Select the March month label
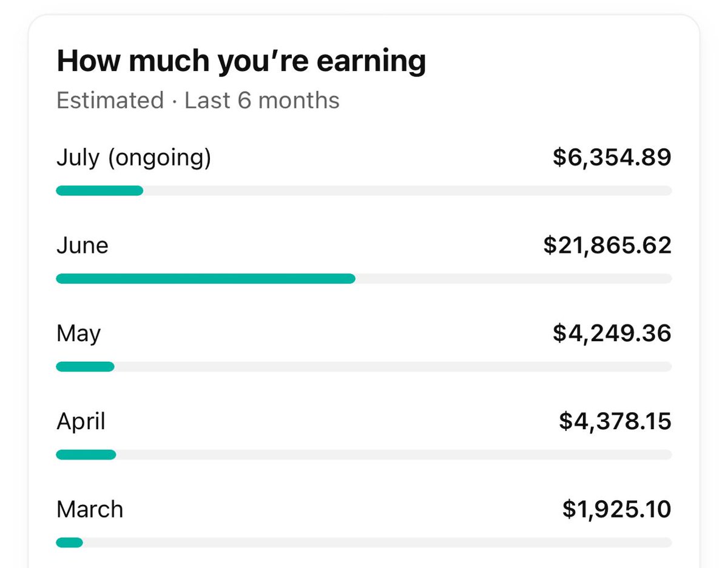Image resolution: width=728 pixels, height=568 pixels. 90,509
